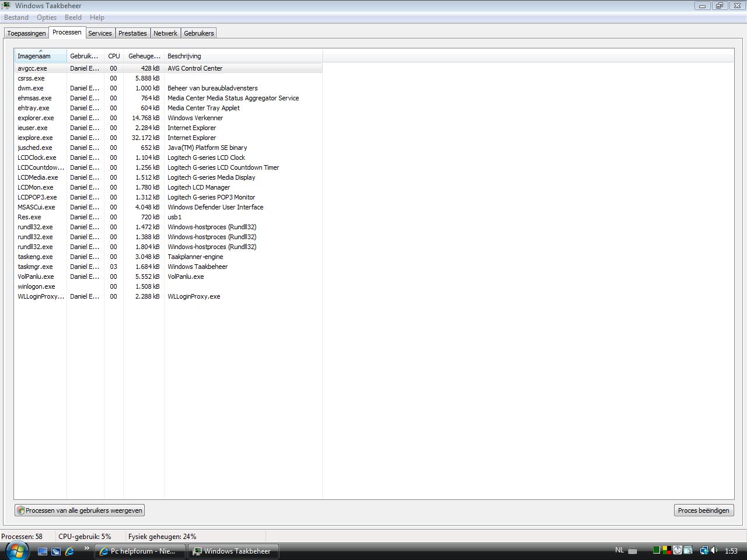Select rundll32.exe row using 1.804 kB

(x=169, y=247)
